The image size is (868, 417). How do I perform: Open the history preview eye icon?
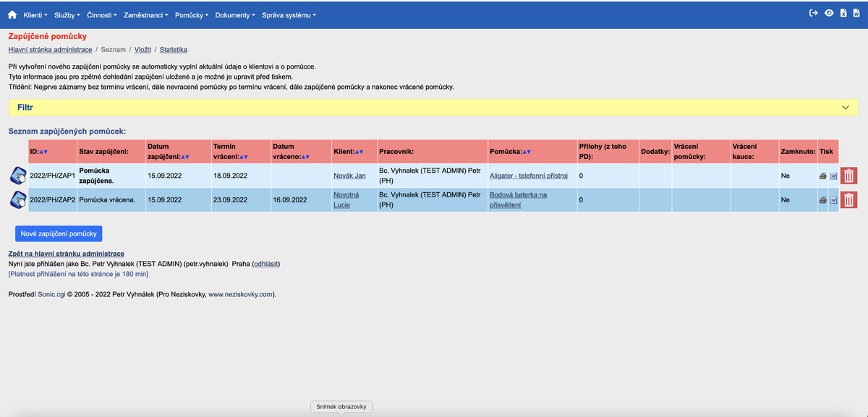(x=830, y=12)
